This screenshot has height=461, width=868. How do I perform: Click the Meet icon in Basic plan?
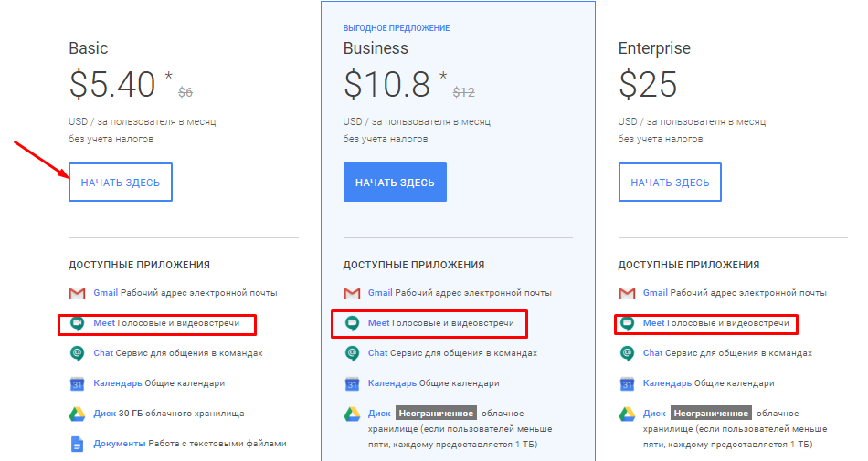click(77, 324)
